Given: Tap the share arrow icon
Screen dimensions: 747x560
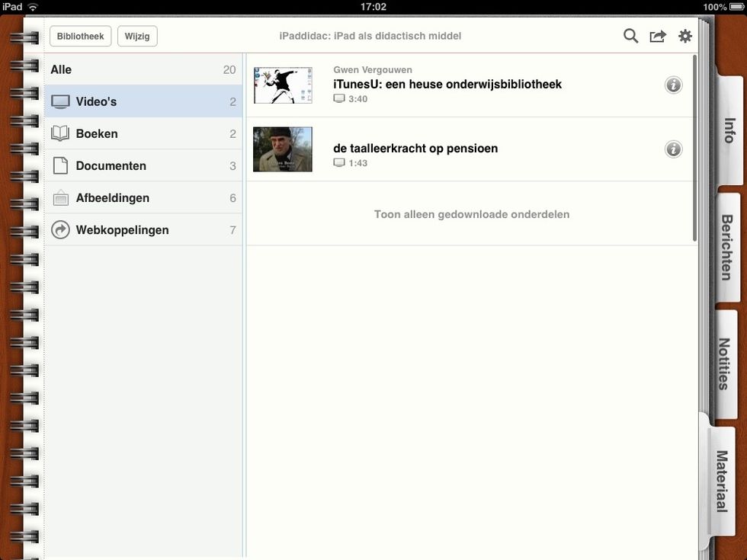Looking at the screenshot, I should (658, 36).
